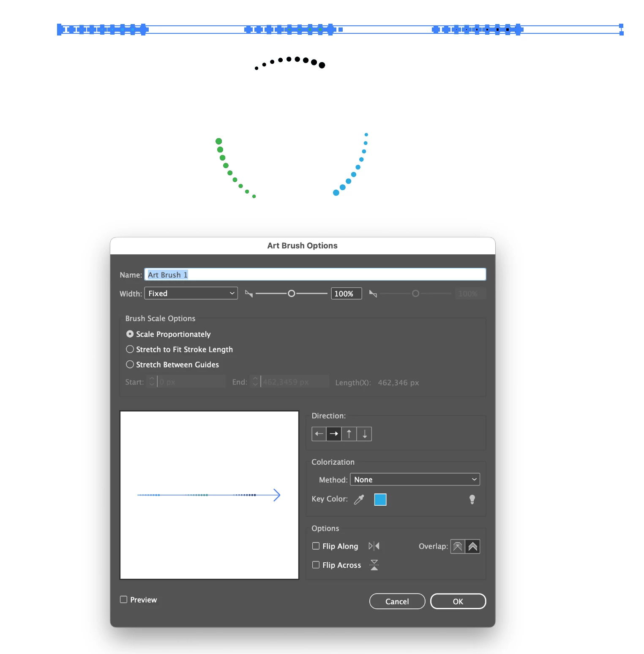The height and width of the screenshot is (654, 644).
Task: Click minimum width icon beside slider
Action: (x=249, y=294)
